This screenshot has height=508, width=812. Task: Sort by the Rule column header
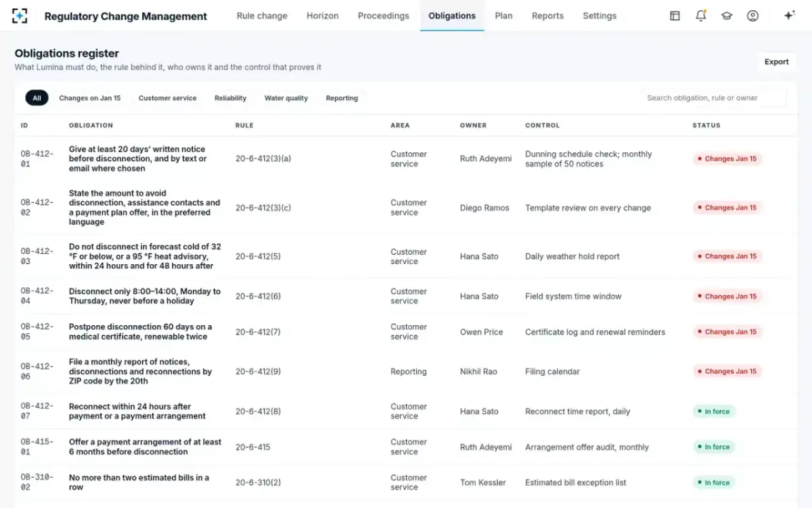click(x=244, y=125)
